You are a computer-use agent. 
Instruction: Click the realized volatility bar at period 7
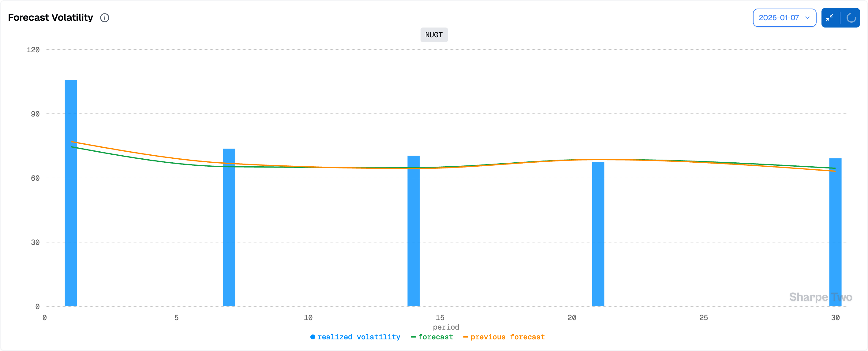[x=229, y=227]
